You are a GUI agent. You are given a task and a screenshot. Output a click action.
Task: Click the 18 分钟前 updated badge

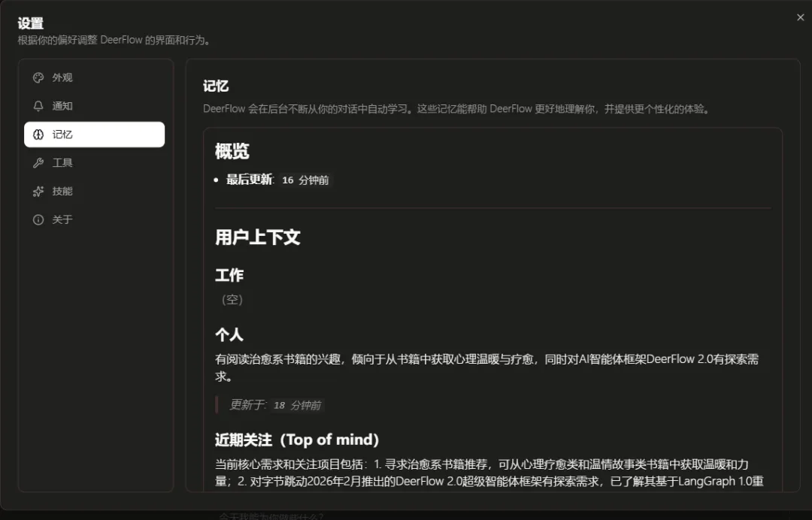tap(297, 405)
